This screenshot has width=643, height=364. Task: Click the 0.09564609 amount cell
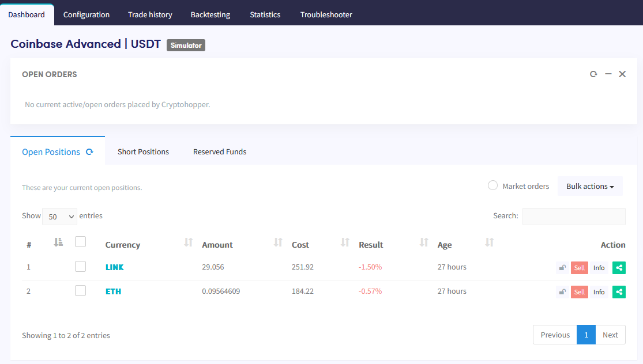[221, 291]
